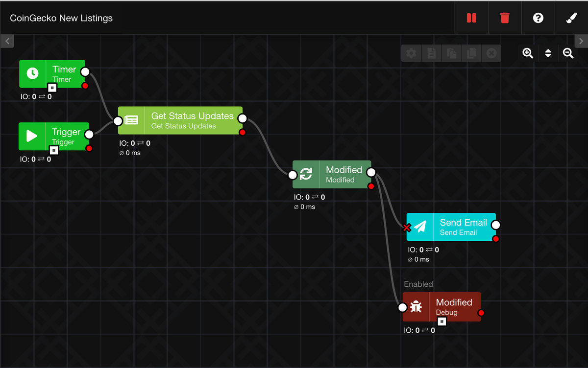This screenshot has height=368, width=588.
Task: Select the red Modified Debug node label
Action: pos(454,302)
